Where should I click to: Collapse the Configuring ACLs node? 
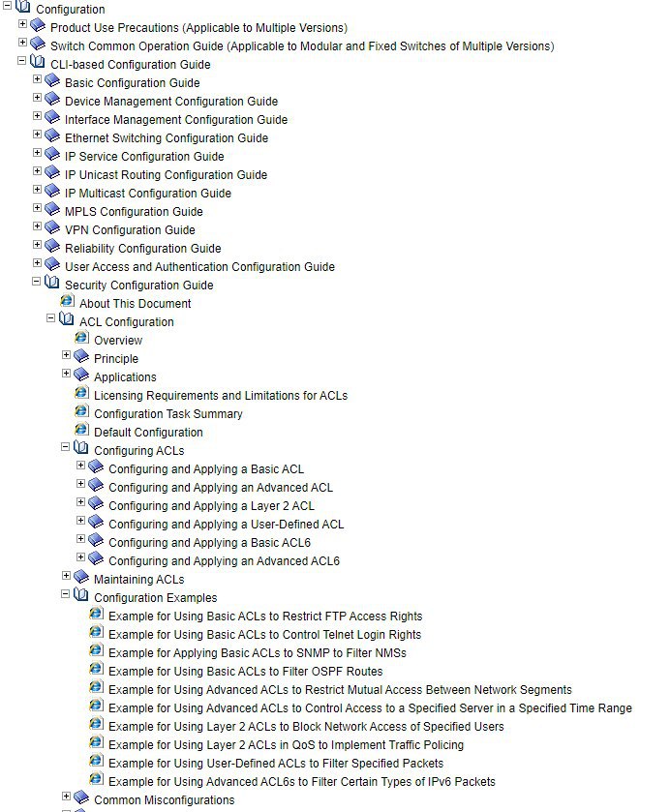coord(65,446)
